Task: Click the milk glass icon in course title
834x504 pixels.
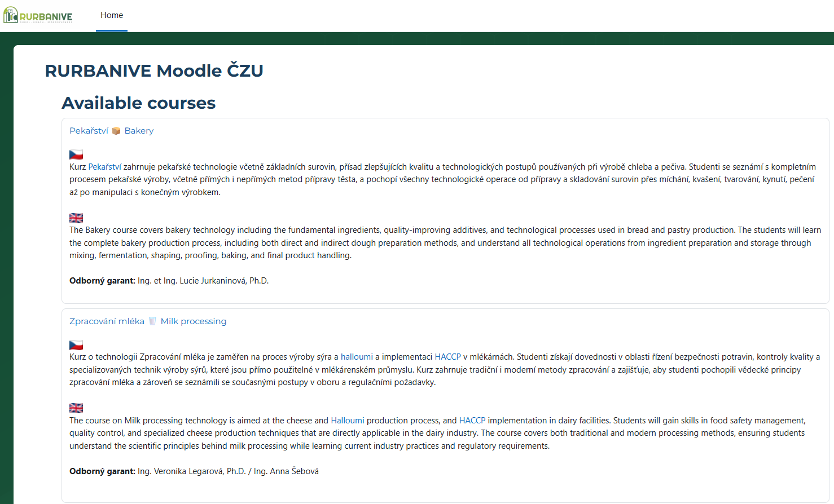Action: pyautogui.click(x=152, y=321)
